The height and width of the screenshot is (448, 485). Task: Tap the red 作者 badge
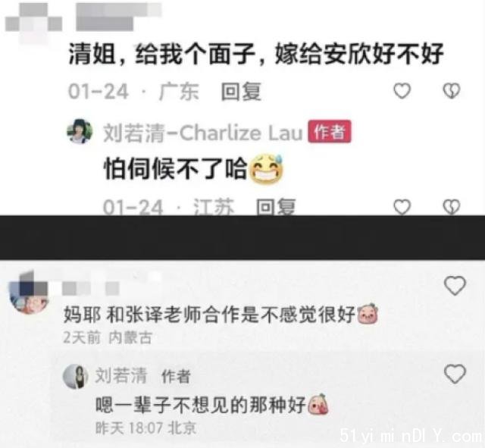pyautogui.click(x=330, y=131)
